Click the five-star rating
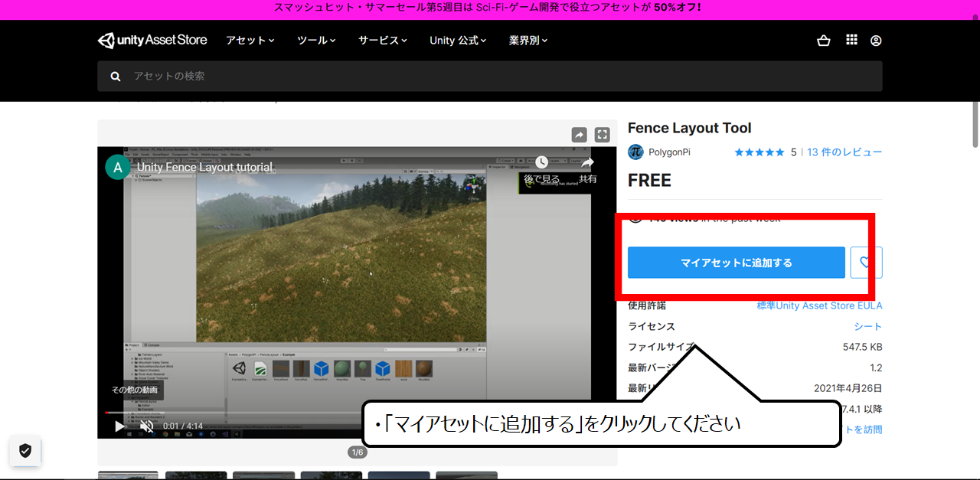This screenshot has height=480, width=980. click(759, 152)
